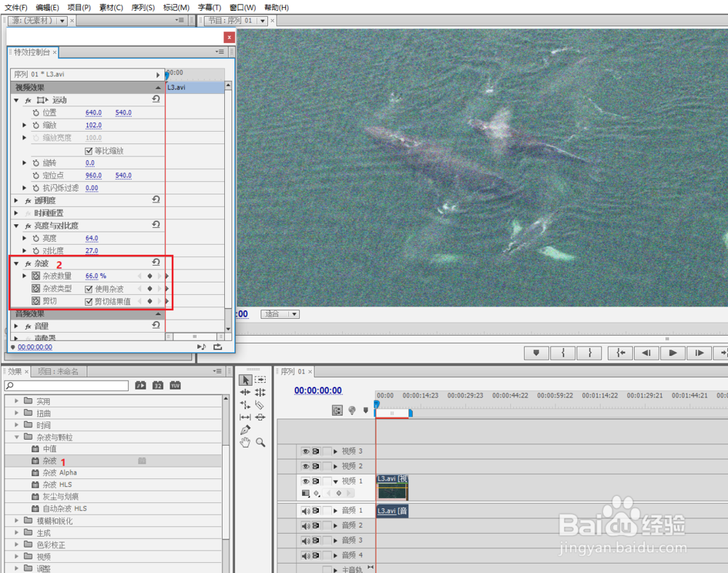The image size is (728, 573).
Task: Select the Selection arrow tool
Action: (x=245, y=380)
